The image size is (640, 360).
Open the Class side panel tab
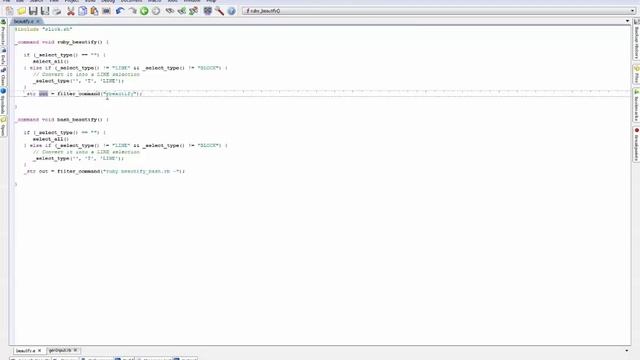[x=3, y=77]
